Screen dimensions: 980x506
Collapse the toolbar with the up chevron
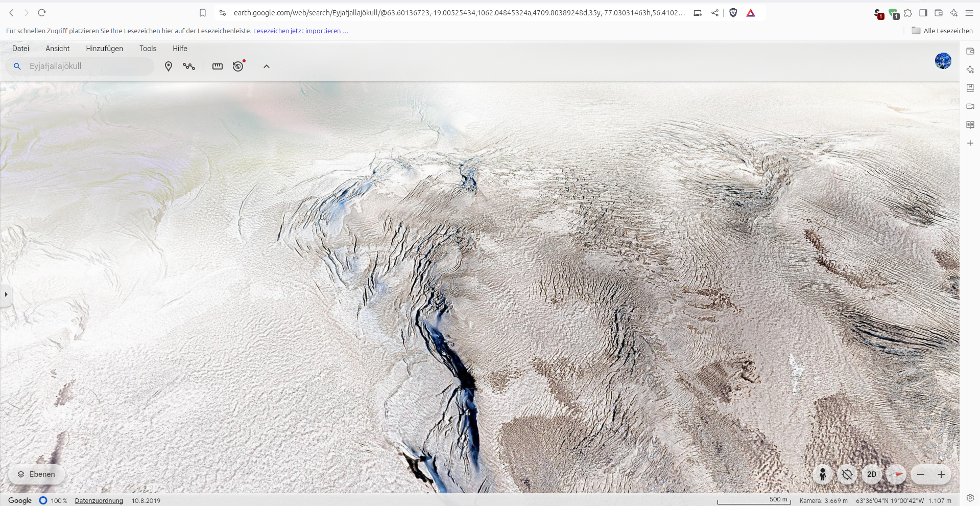pyautogui.click(x=267, y=66)
